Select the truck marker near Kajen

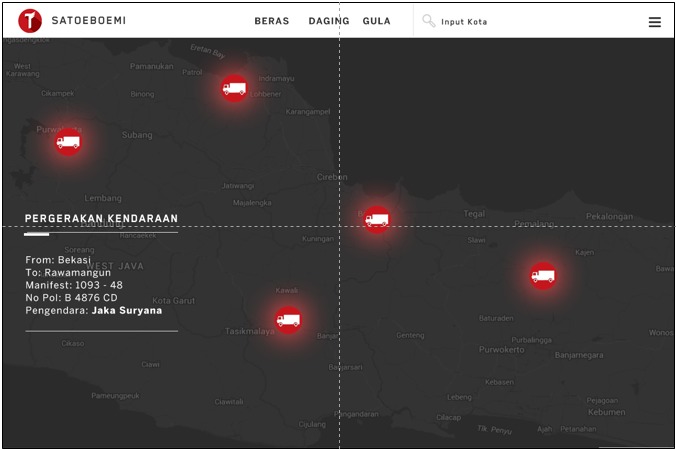coord(543,275)
